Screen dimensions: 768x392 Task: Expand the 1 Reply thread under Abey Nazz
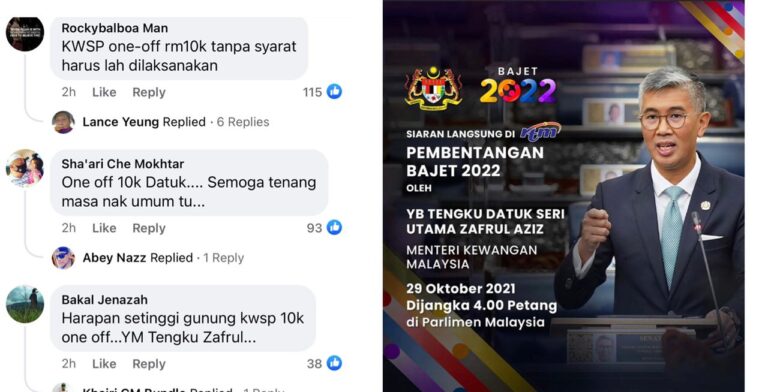[223, 258]
